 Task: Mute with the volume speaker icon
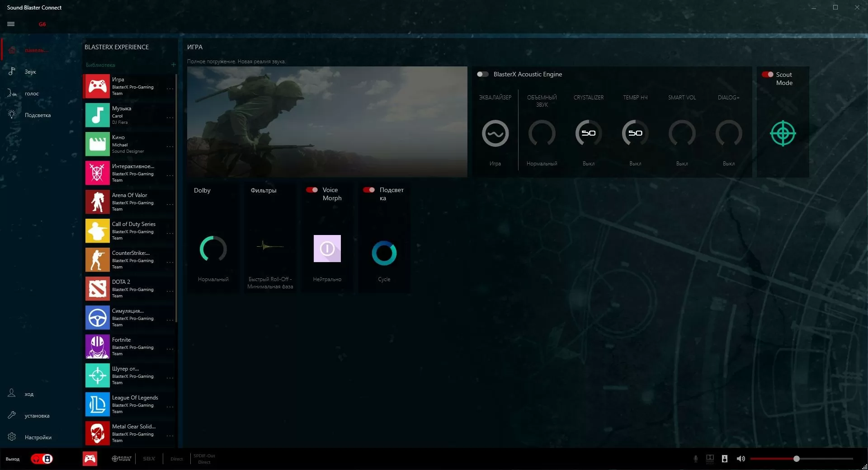pyautogui.click(x=740, y=459)
